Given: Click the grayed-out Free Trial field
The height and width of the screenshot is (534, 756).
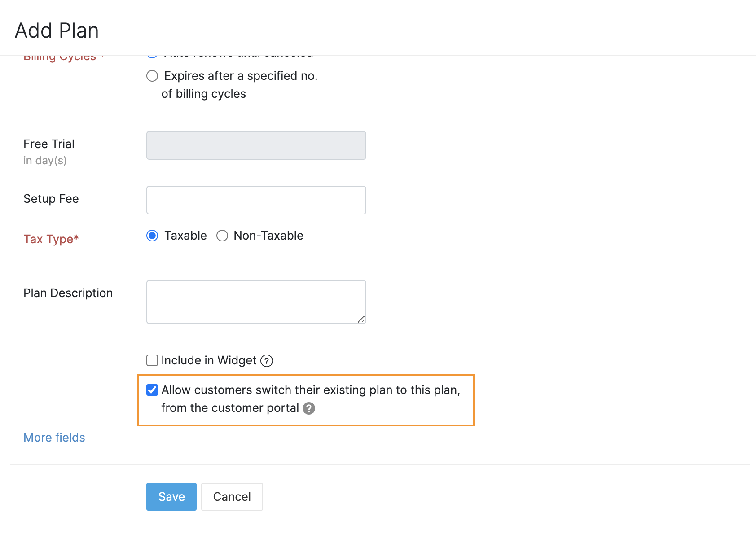Looking at the screenshot, I should (256, 145).
